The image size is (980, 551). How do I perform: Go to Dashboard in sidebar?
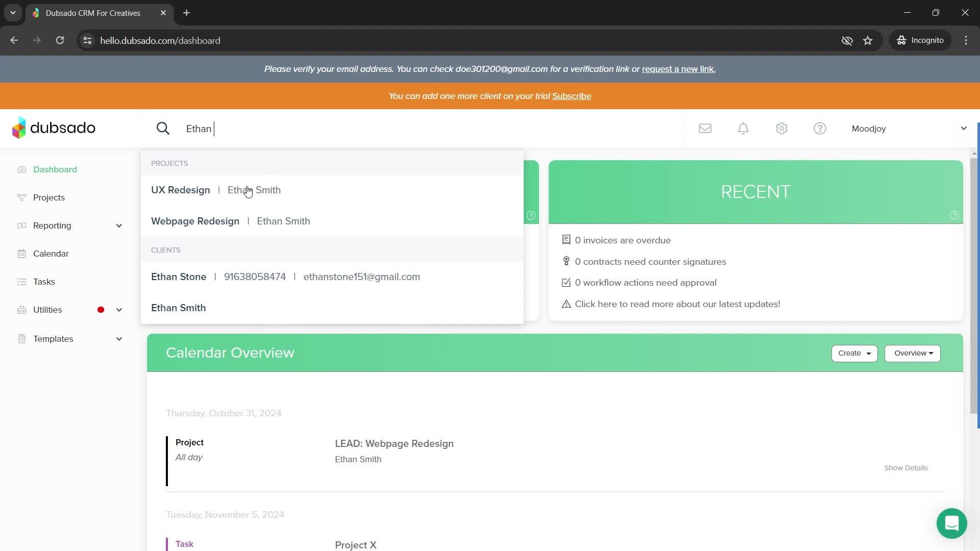click(55, 169)
